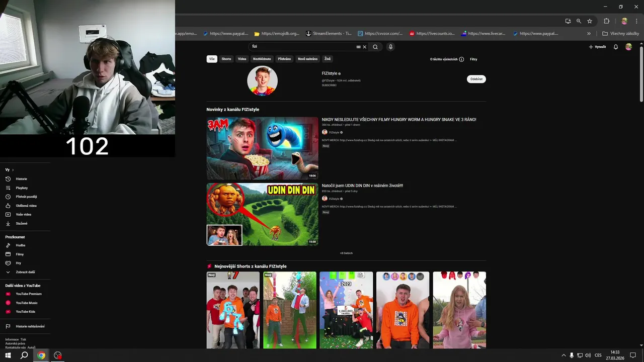Open Hudba in Prozkoumat section

coord(20,245)
